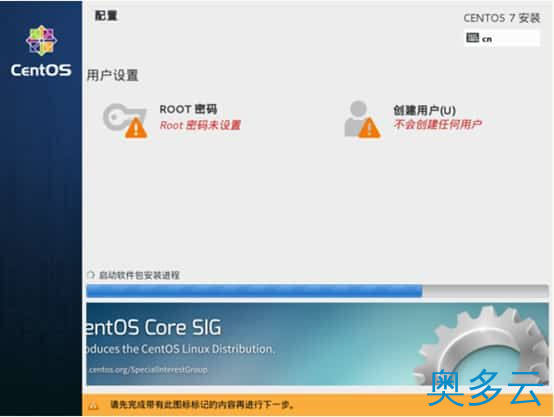Click the spinner icon beside 启动软件包安装进程
Viewport: 554px width, 417px height.
91,275
